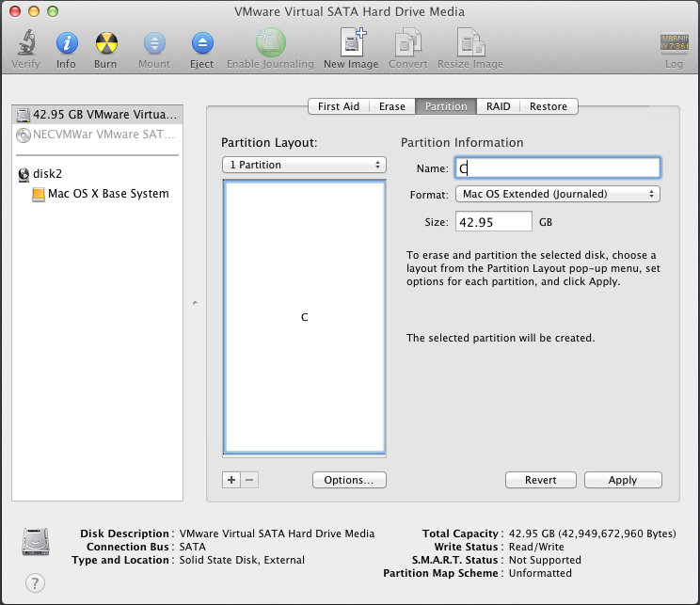
Task: Open the Log viewer icon
Action: click(x=674, y=43)
